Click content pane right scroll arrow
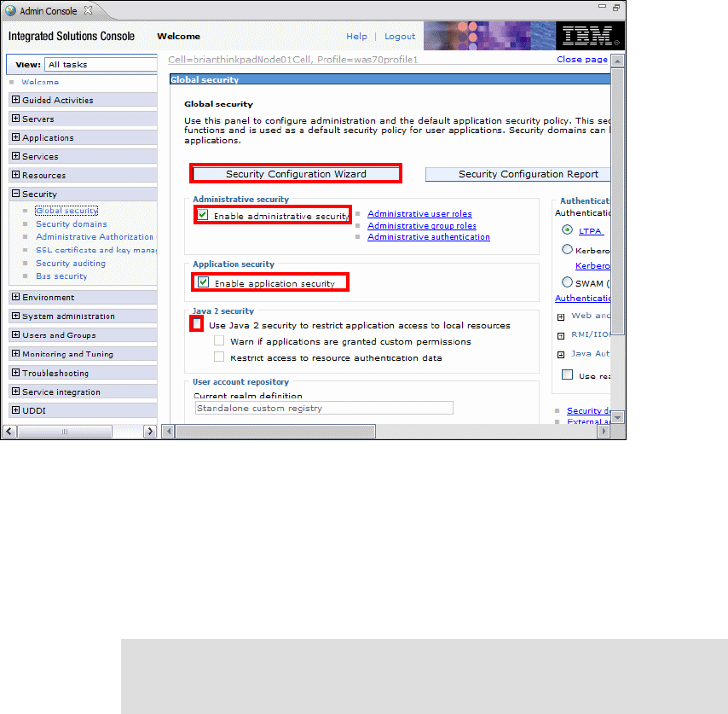The image size is (728, 714). tap(603, 432)
